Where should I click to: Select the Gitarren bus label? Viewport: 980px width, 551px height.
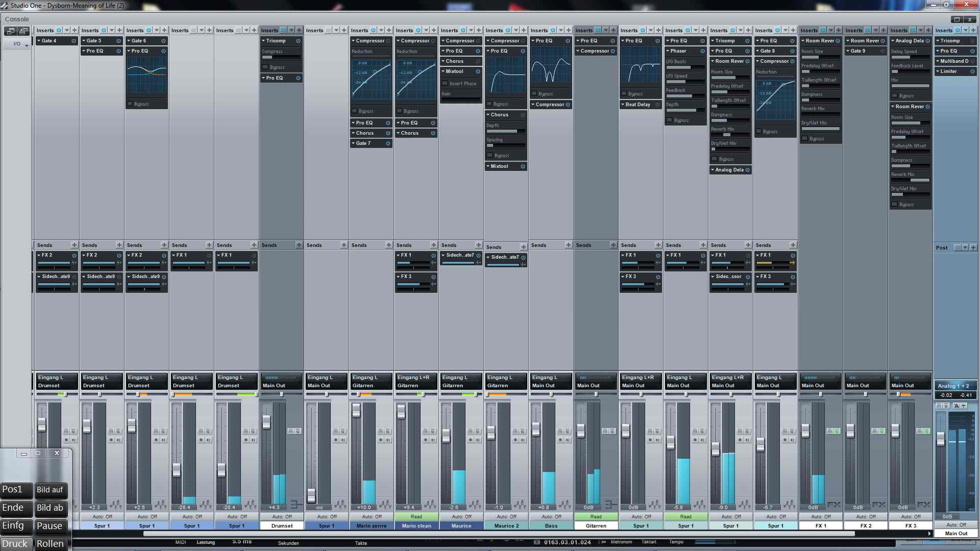596,525
